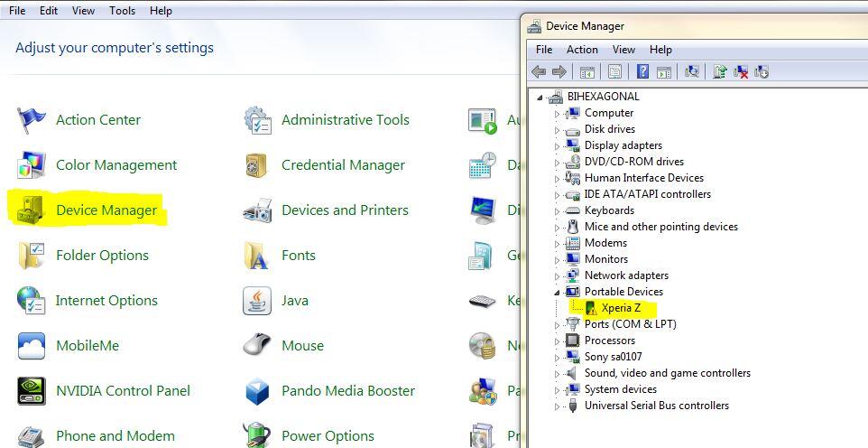
Task: Click the Folder Options folder icon
Action: (x=31, y=256)
